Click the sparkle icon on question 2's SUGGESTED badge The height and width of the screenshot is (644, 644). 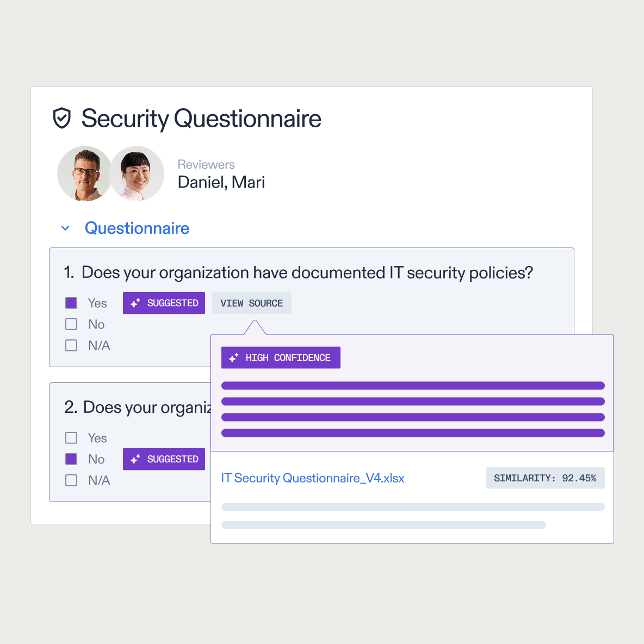pyautogui.click(x=135, y=459)
